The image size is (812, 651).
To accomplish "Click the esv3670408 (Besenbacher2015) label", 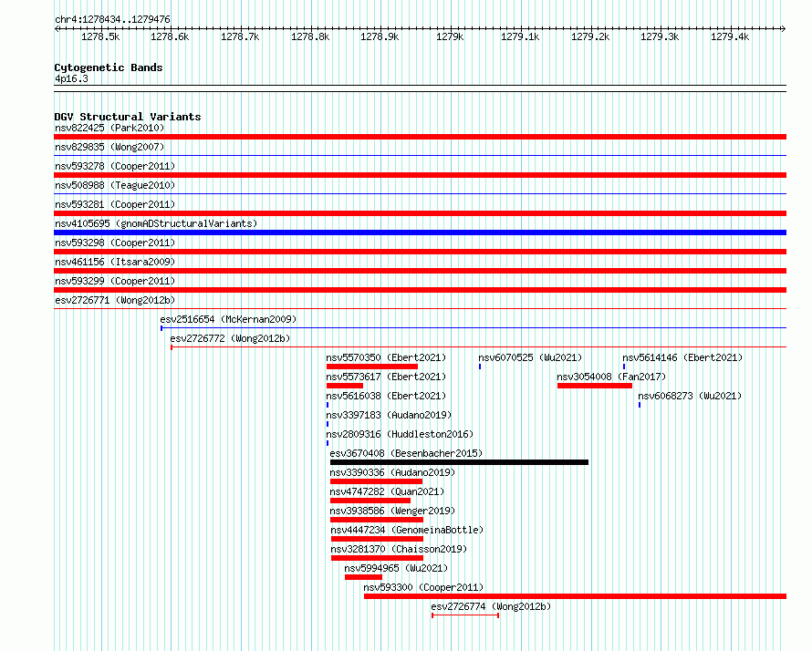I will [406, 453].
